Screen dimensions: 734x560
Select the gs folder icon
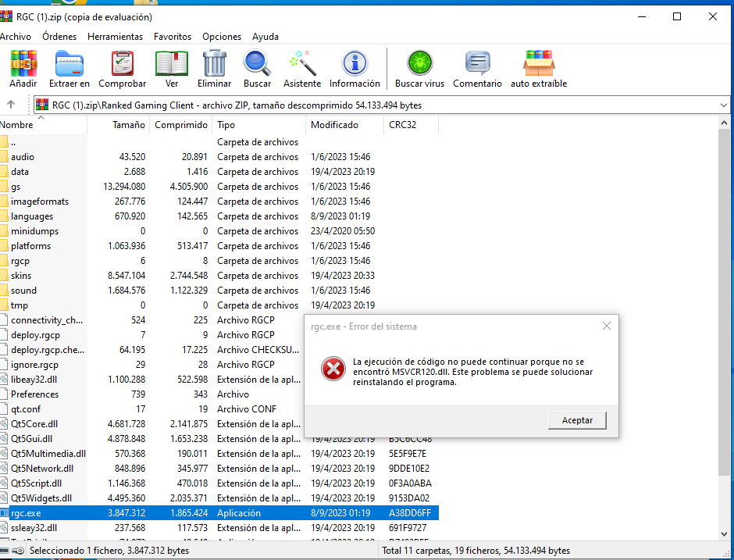tap(4, 187)
